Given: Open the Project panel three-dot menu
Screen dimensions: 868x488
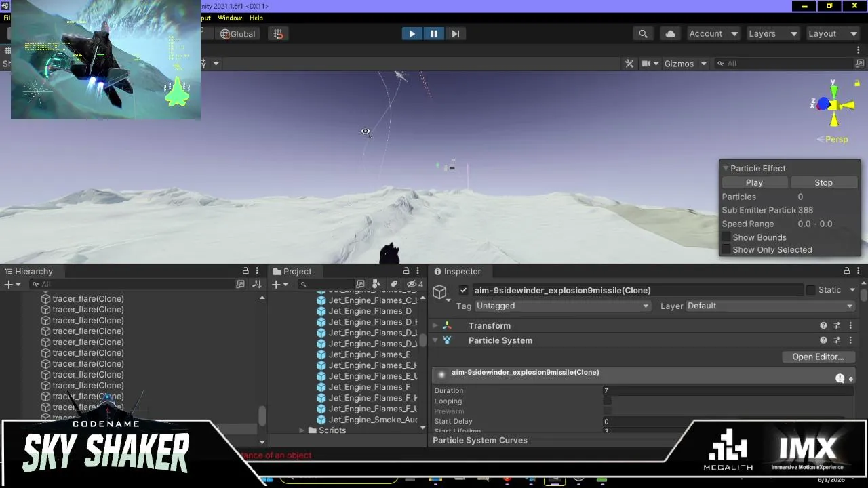Looking at the screenshot, I should [x=418, y=271].
